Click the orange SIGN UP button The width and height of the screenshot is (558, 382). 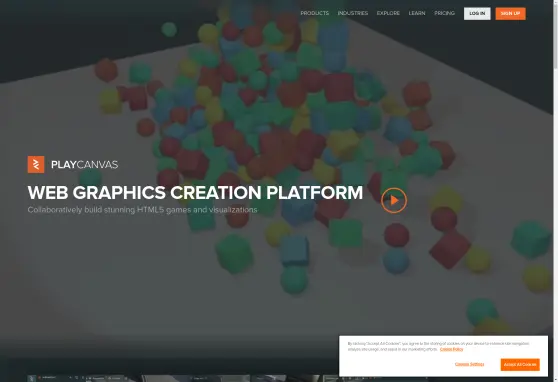(510, 14)
